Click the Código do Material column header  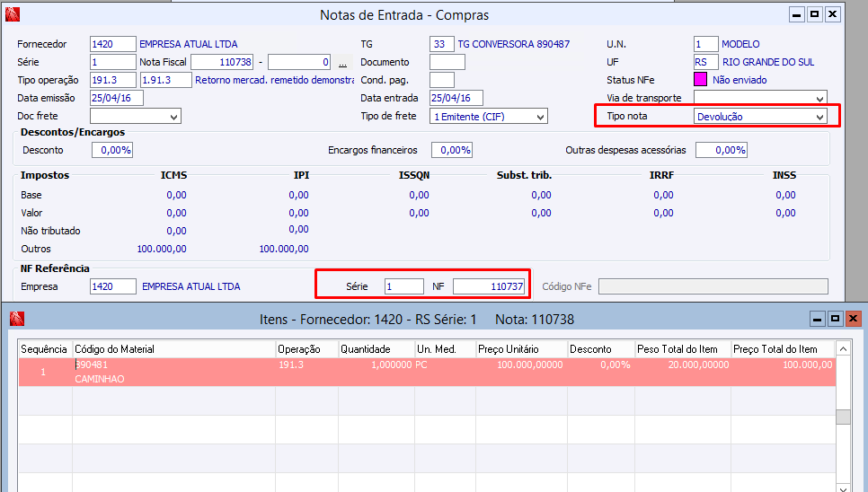pyautogui.click(x=173, y=349)
